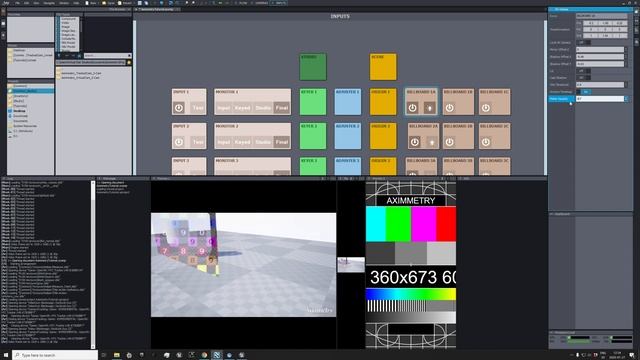The width and height of the screenshot is (640, 360).
Task: Click Shadow Offset X stepper arrows
Action: [627, 57]
